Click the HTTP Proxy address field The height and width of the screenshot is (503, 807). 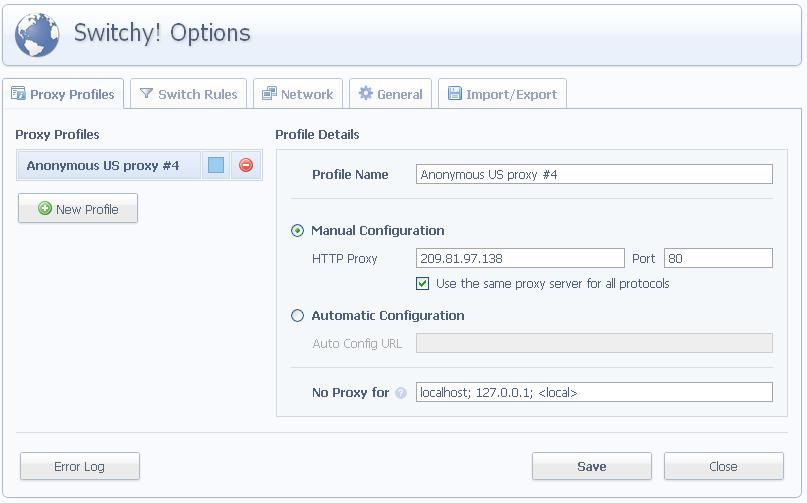pos(520,258)
